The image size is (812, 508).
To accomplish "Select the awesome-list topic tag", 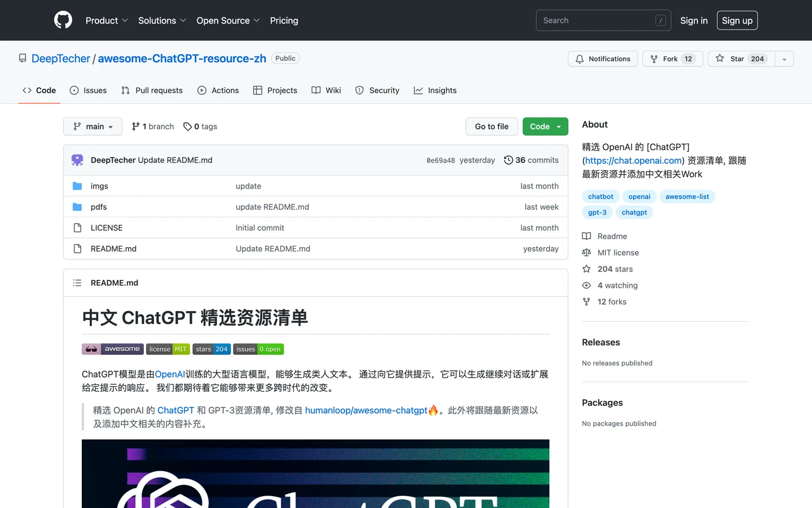I will pyautogui.click(x=687, y=196).
